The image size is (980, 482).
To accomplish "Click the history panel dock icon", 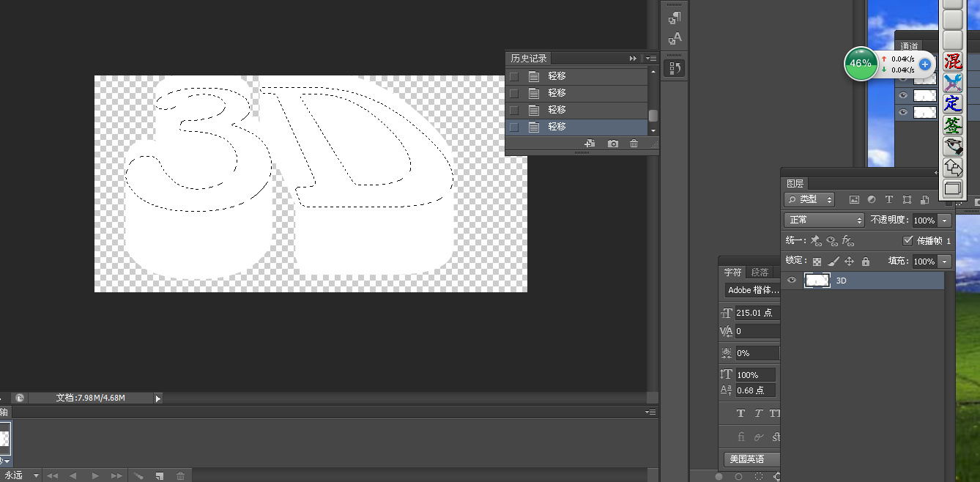I will pyautogui.click(x=675, y=68).
